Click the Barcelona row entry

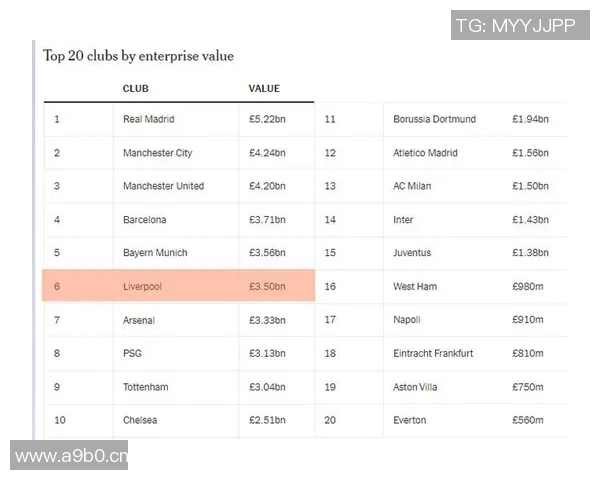click(x=144, y=220)
